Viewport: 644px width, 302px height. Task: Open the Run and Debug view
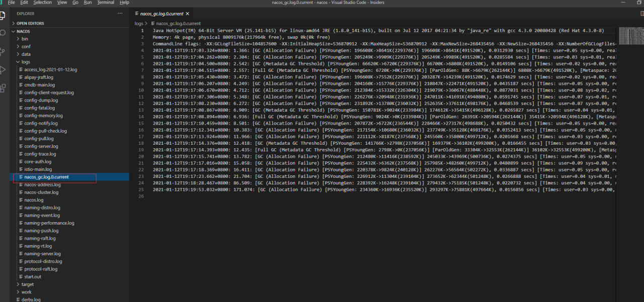tap(2, 70)
